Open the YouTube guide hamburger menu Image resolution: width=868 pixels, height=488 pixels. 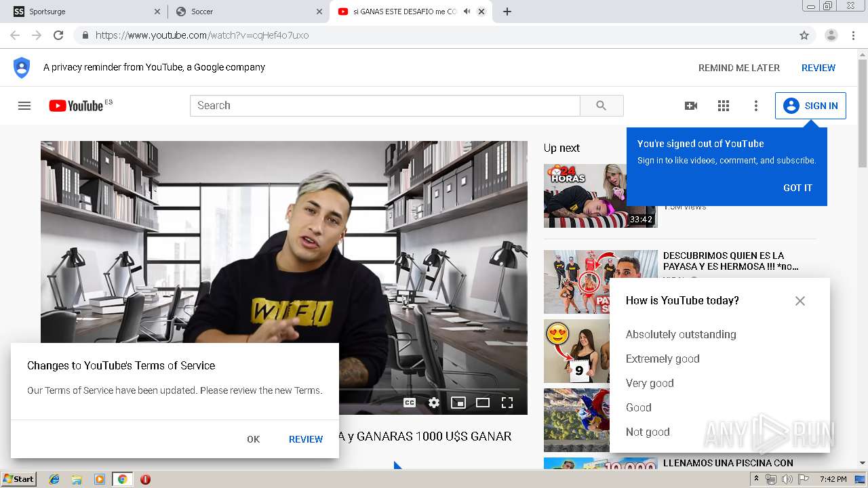pos(24,106)
